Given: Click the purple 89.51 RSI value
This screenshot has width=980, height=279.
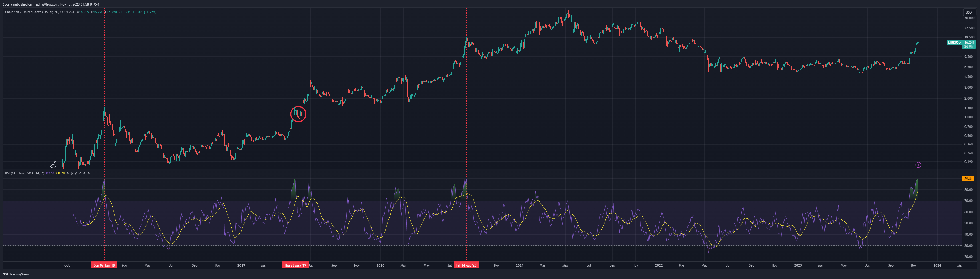Looking at the screenshot, I should [50, 173].
